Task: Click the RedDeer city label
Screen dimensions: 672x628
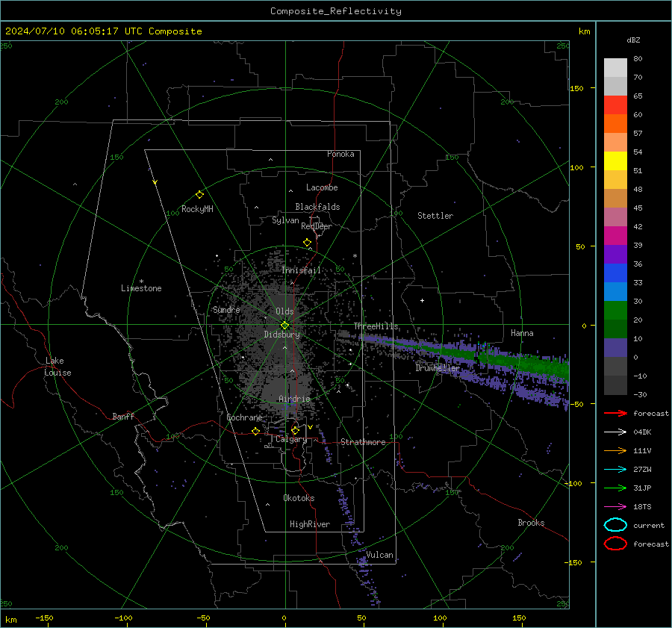Action: pos(317,226)
